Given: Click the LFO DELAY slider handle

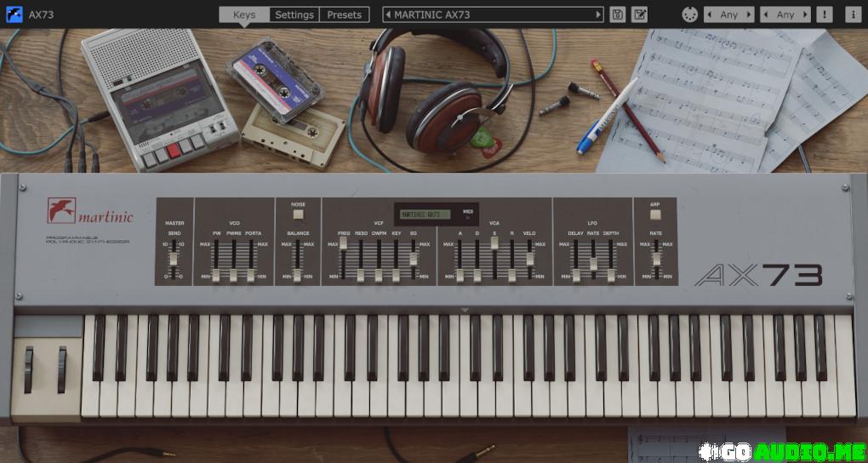Looking at the screenshot, I should pos(576,275).
